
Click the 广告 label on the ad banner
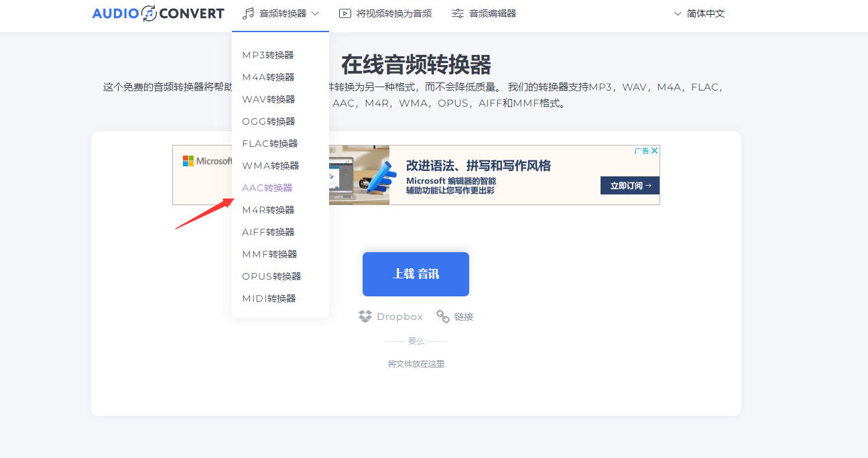[642, 150]
